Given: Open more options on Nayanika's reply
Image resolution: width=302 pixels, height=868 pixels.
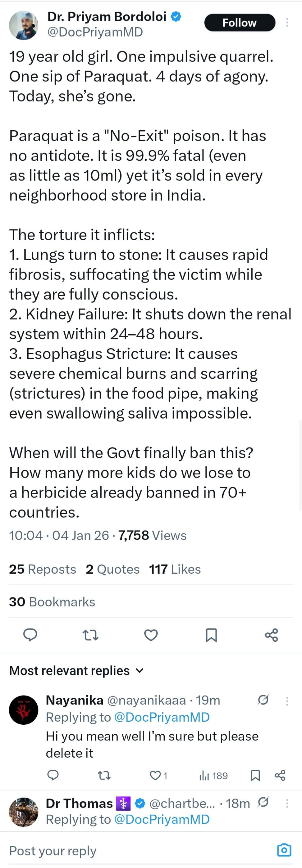Looking at the screenshot, I should 287,701.
